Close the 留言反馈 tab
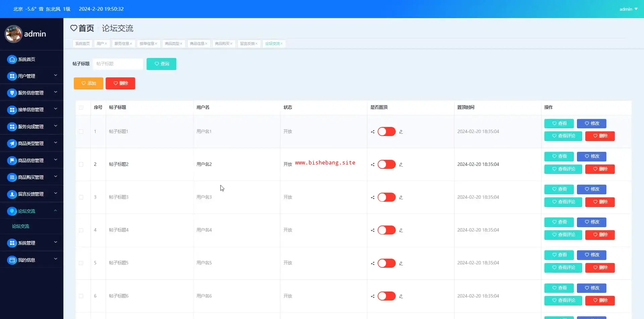The height and width of the screenshot is (319, 644). (x=257, y=44)
